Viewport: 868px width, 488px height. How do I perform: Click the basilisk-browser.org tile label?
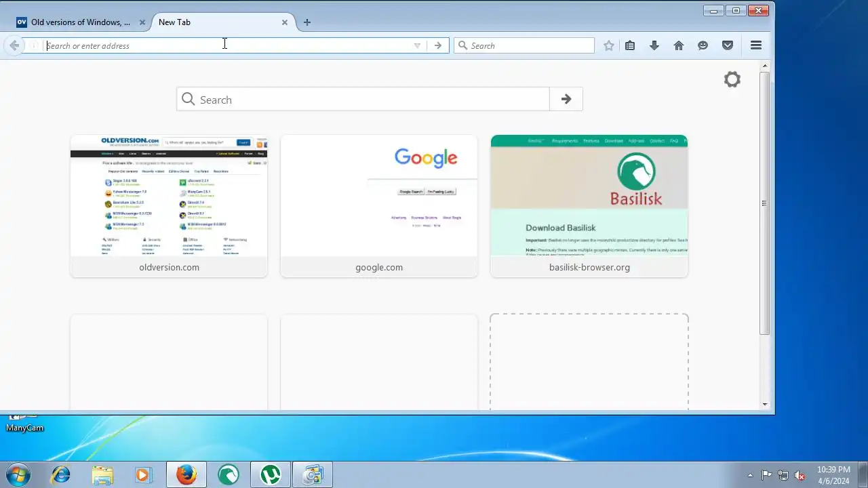click(x=589, y=267)
